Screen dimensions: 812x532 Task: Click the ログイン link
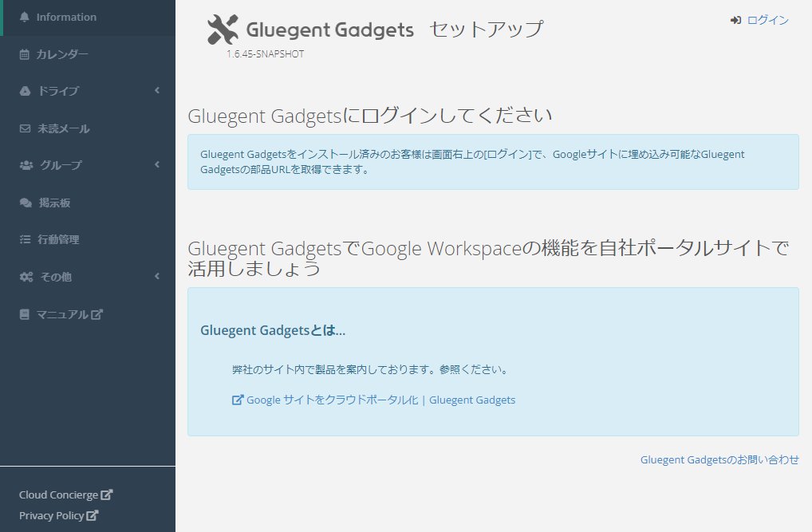[767, 20]
